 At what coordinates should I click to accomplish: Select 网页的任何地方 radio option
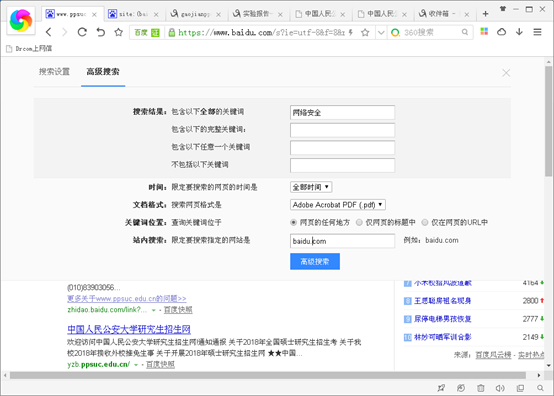(293, 222)
